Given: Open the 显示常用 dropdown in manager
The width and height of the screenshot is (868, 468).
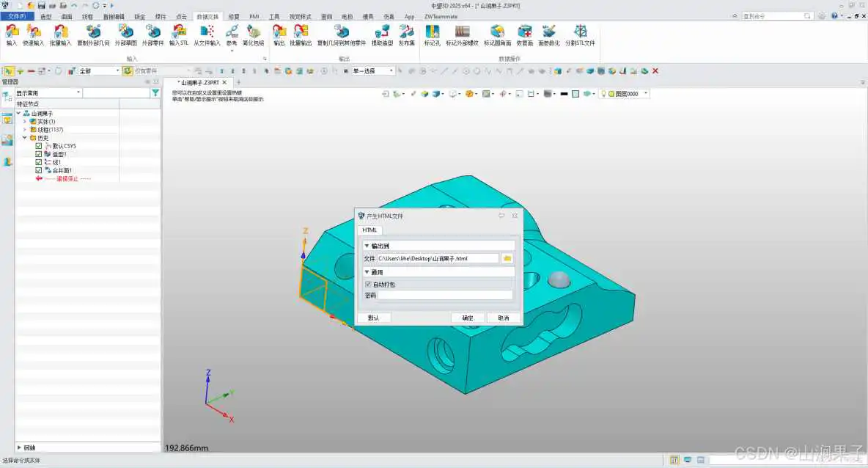Looking at the screenshot, I should [48, 93].
